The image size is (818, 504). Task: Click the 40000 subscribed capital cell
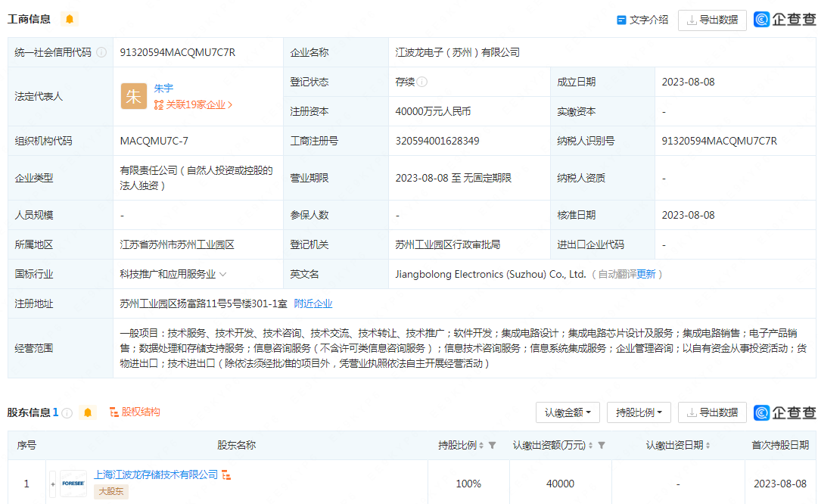(560, 484)
